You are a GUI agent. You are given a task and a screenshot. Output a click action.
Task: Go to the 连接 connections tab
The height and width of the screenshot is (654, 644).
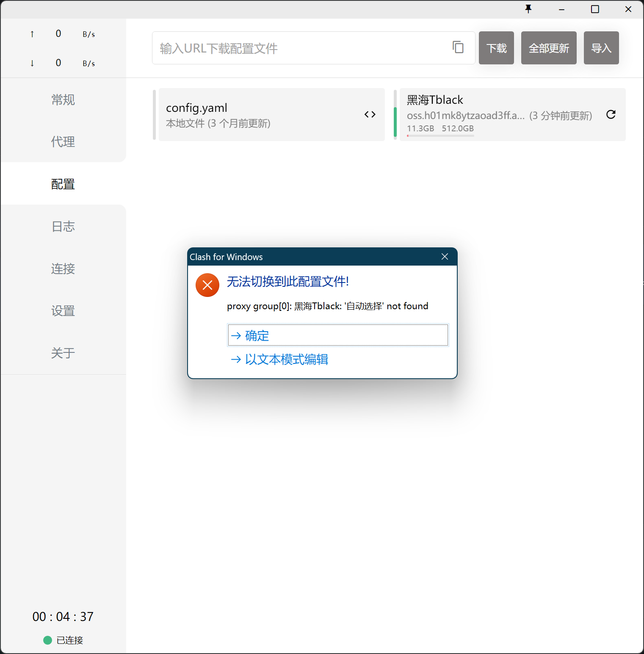tap(63, 269)
